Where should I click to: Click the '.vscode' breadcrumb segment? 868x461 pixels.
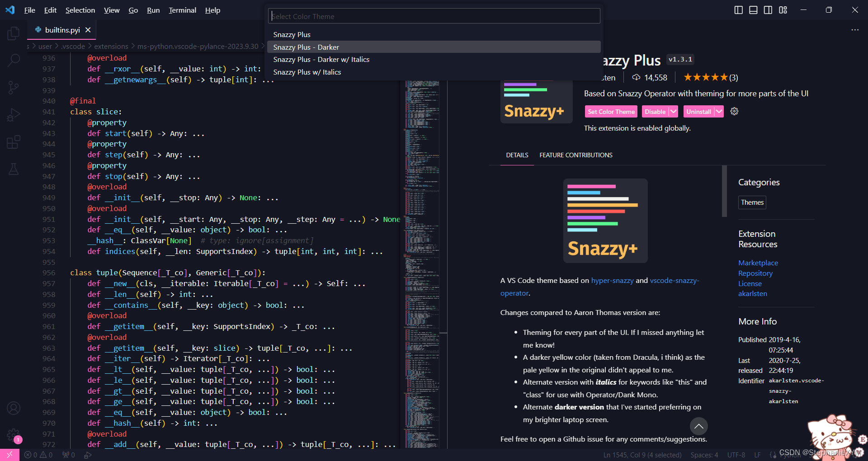(73, 46)
